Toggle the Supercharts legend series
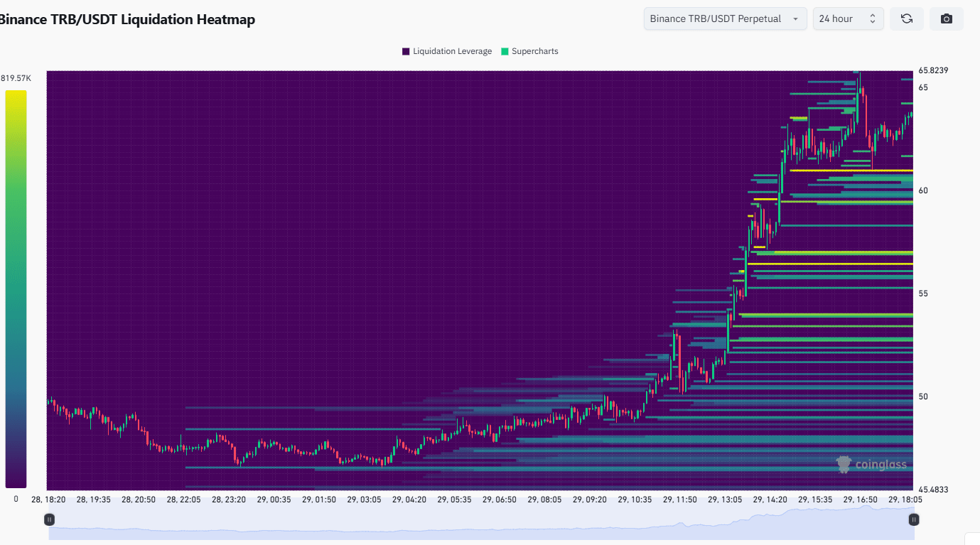The height and width of the screenshot is (545, 980). click(529, 51)
